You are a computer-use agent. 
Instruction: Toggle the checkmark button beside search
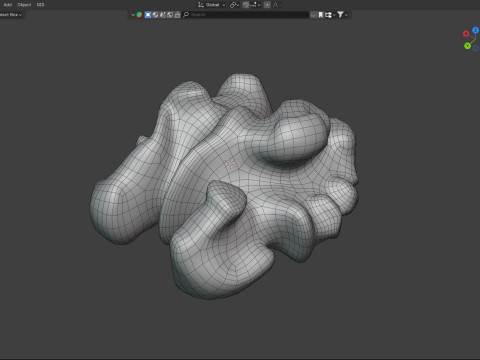(x=313, y=15)
